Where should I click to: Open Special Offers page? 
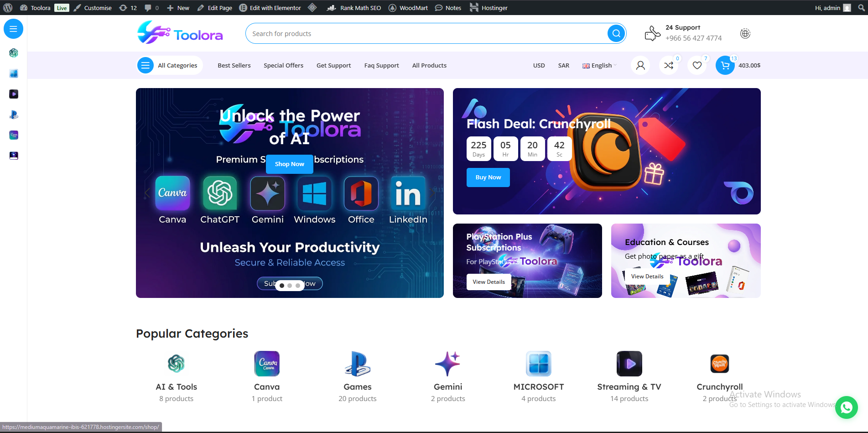click(x=283, y=65)
